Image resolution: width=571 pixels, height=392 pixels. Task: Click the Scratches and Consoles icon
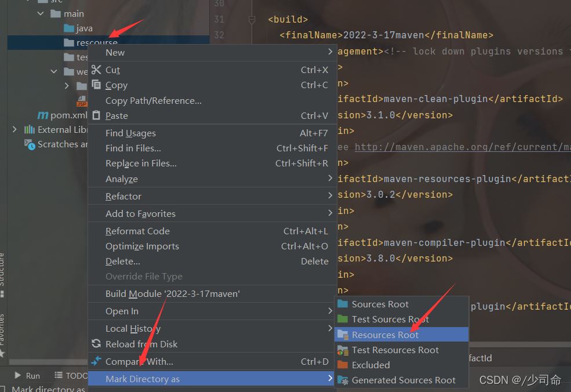[x=30, y=144]
